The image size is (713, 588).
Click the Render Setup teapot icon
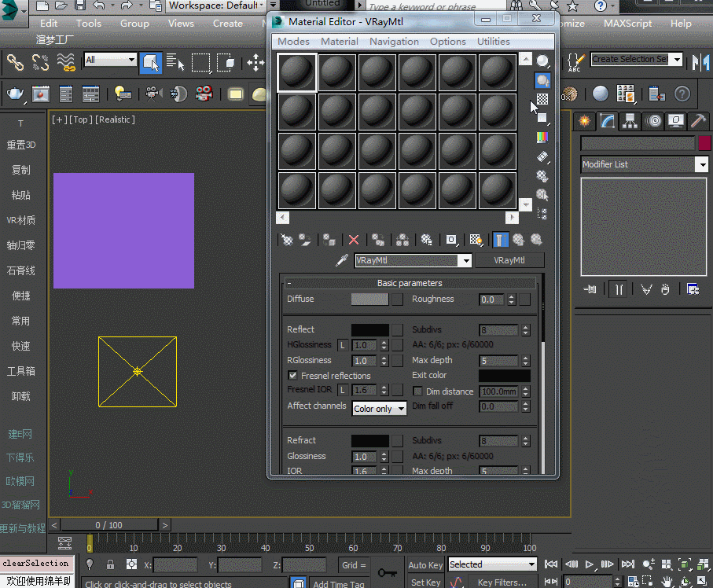pos(15,94)
